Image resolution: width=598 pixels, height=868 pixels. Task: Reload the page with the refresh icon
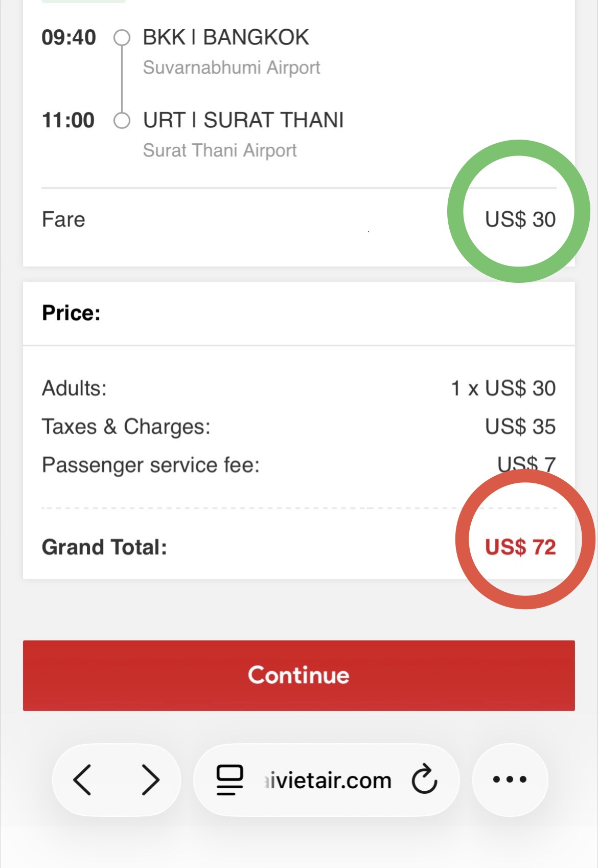tap(424, 780)
